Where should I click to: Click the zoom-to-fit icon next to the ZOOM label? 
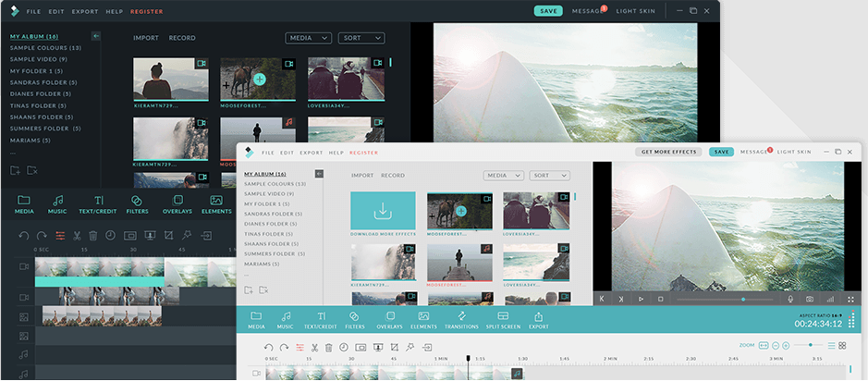point(764,346)
